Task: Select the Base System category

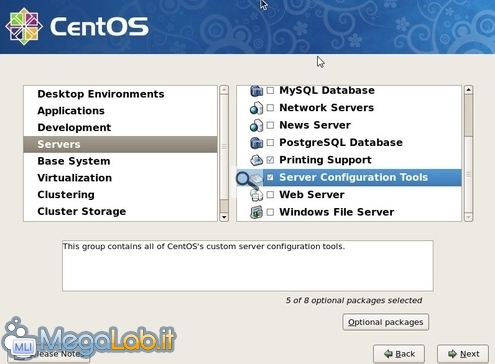Action: [x=120, y=161]
